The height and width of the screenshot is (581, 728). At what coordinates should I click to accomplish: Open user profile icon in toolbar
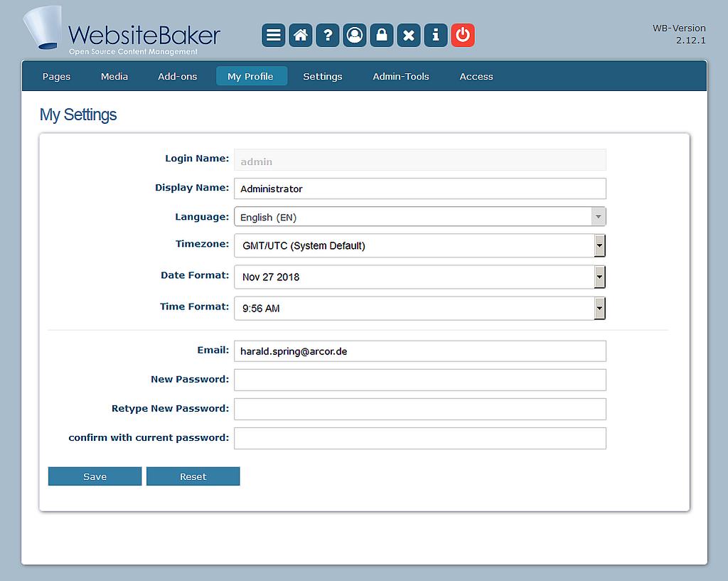(x=355, y=36)
